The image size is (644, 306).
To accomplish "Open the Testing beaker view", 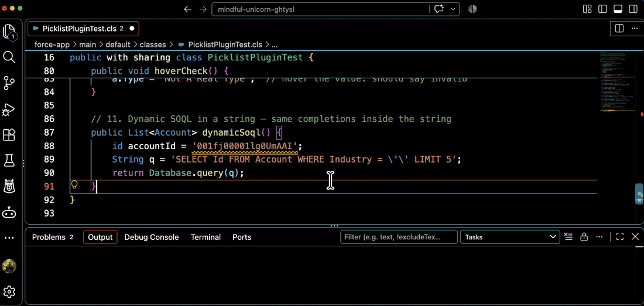I will (9, 160).
